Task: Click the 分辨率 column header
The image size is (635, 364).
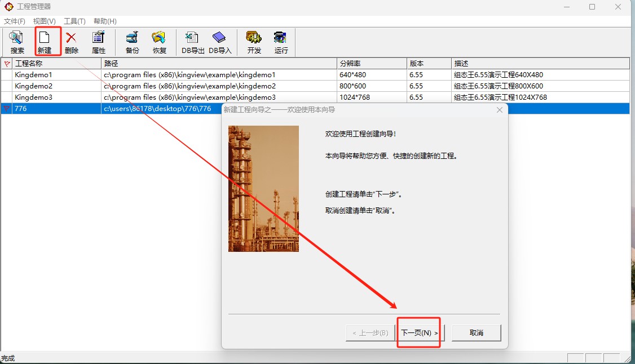Action: point(371,64)
